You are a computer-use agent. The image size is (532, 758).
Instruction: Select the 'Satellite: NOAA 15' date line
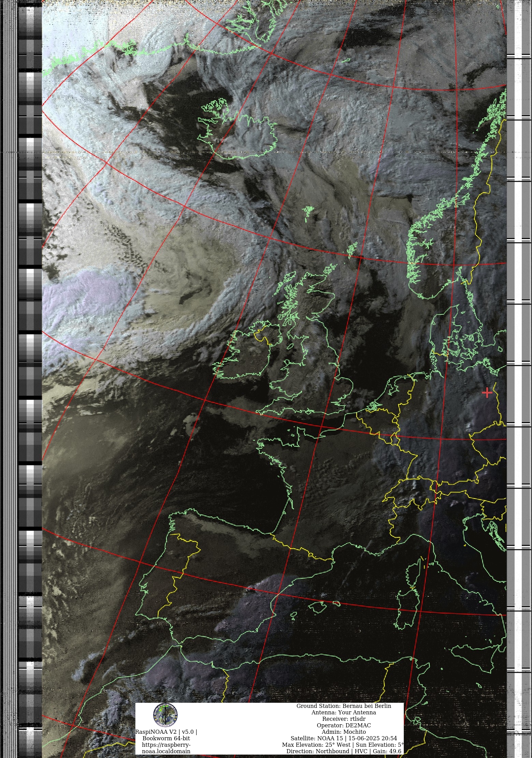point(344,738)
